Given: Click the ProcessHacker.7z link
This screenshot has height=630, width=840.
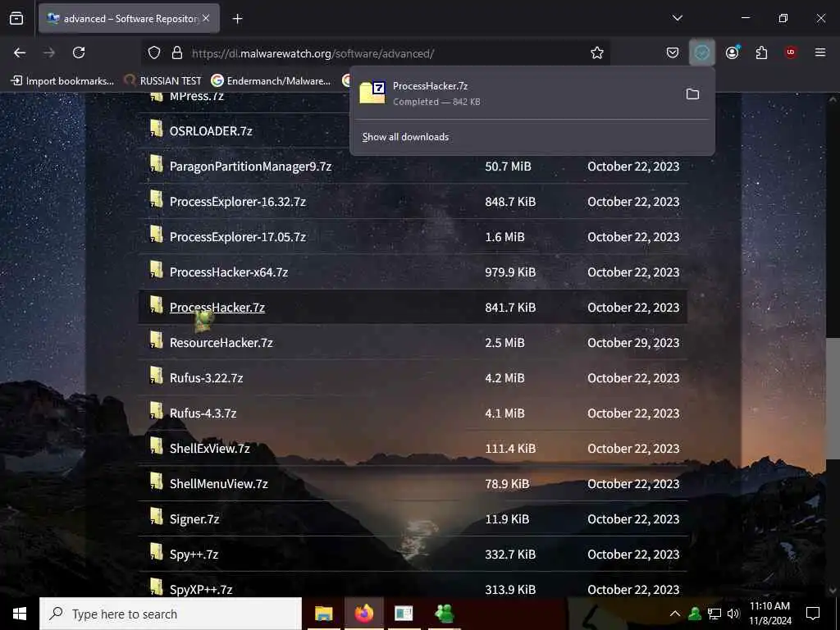Looking at the screenshot, I should 217,308.
